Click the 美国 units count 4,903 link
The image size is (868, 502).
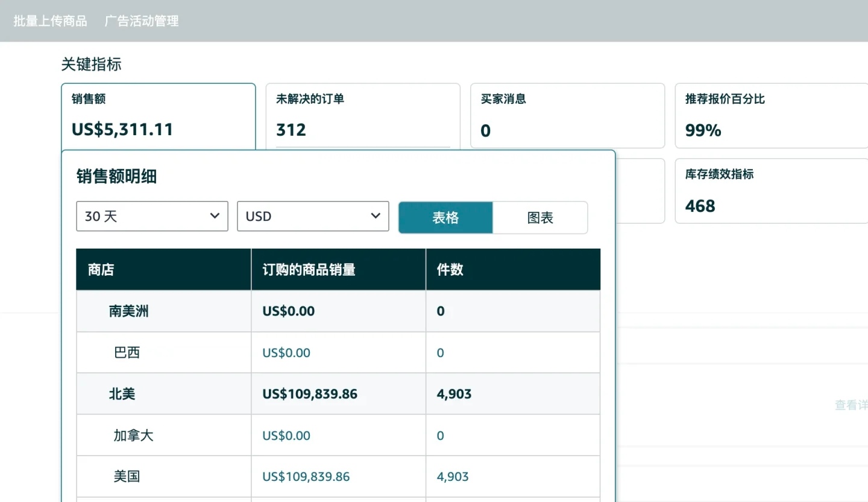[x=452, y=477]
